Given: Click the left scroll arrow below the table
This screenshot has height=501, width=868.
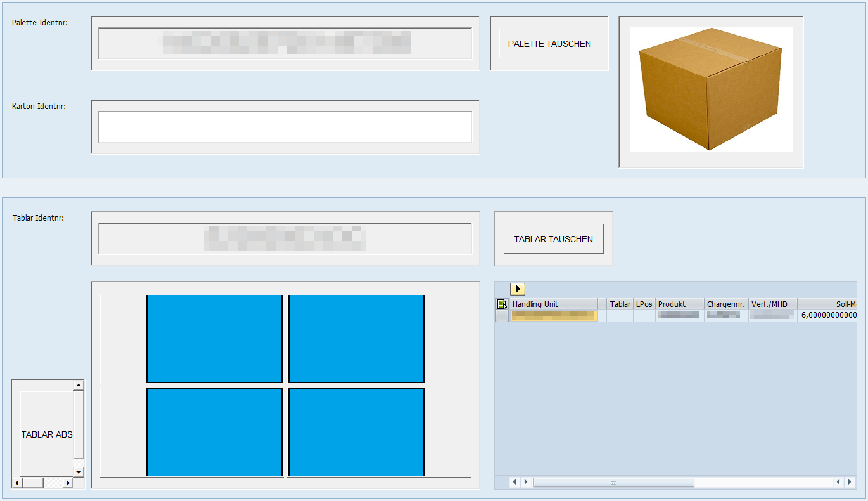Looking at the screenshot, I should (x=514, y=482).
